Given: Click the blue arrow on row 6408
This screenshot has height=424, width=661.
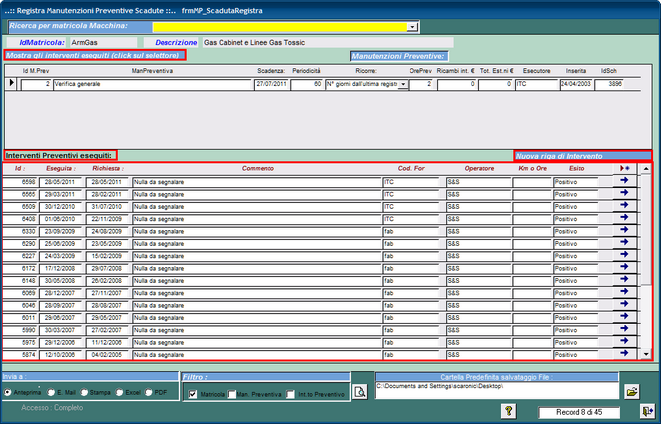Looking at the screenshot, I should pyautogui.click(x=624, y=217).
